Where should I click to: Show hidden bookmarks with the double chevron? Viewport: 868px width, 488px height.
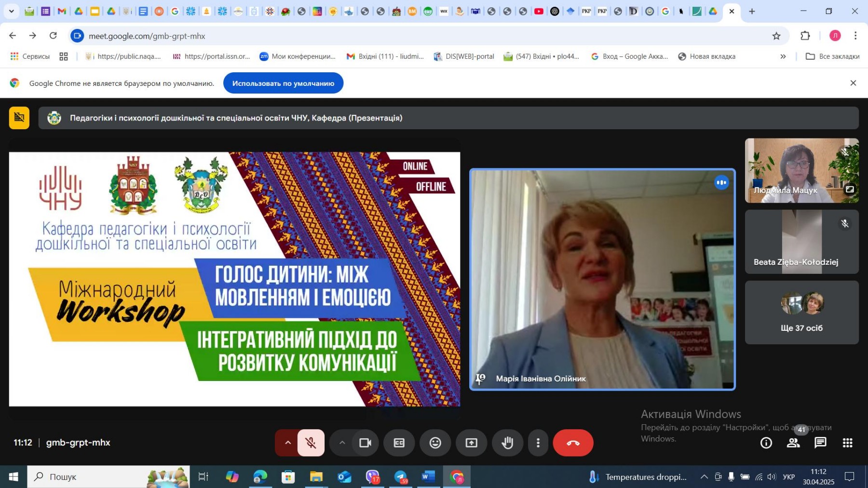pyautogui.click(x=783, y=56)
